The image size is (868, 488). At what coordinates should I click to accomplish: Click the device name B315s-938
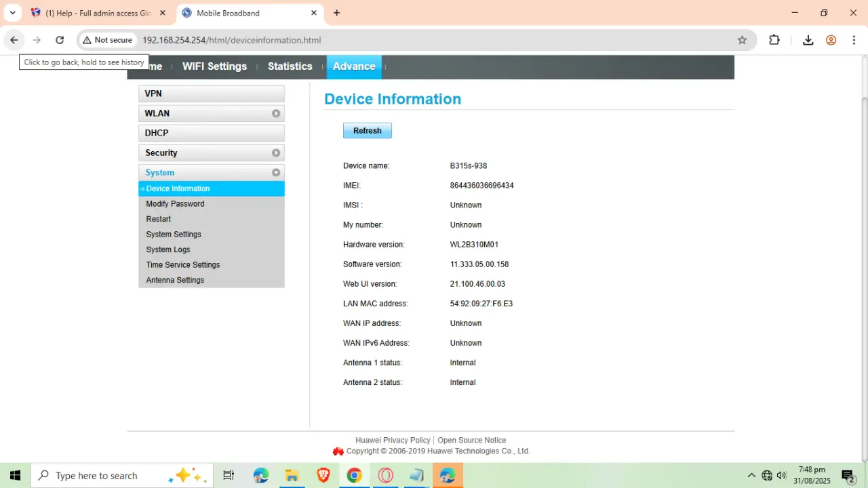pos(469,166)
